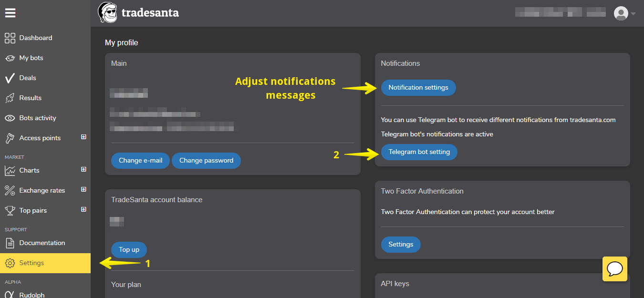Open Telegram bot setting
Image resolution: width=644 pixels, height=298 pixels.
419,152
